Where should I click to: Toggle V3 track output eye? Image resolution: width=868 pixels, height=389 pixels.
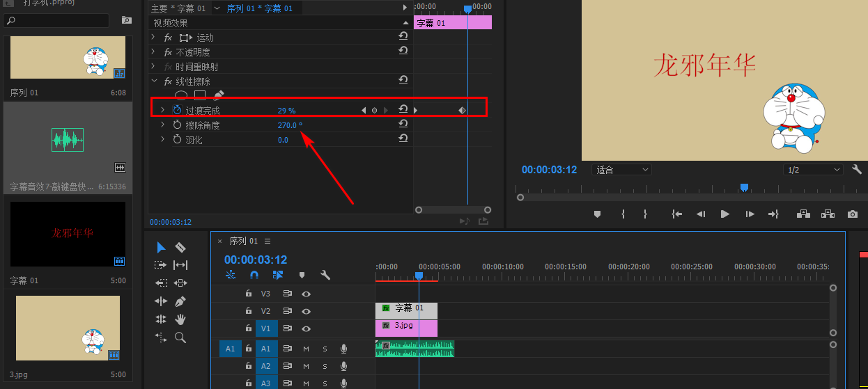coord(306,294)
